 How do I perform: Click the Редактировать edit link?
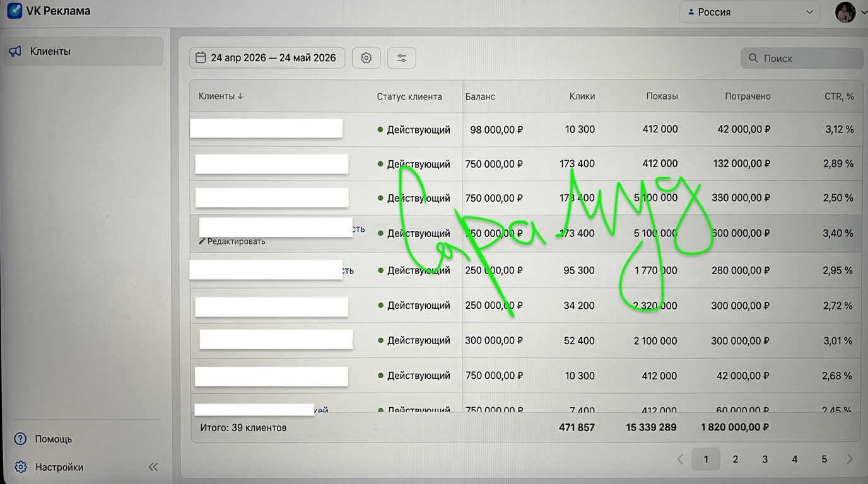tap(232, 241)
